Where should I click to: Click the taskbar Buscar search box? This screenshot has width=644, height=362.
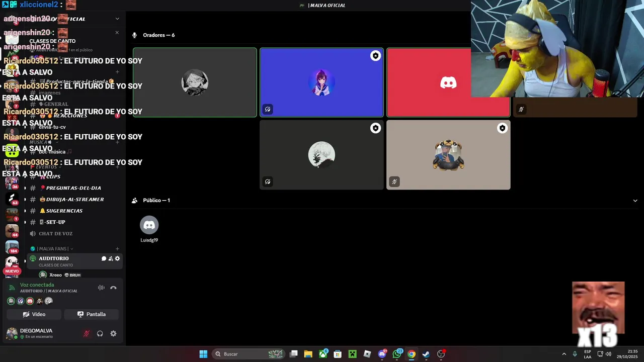coord(250,354)
